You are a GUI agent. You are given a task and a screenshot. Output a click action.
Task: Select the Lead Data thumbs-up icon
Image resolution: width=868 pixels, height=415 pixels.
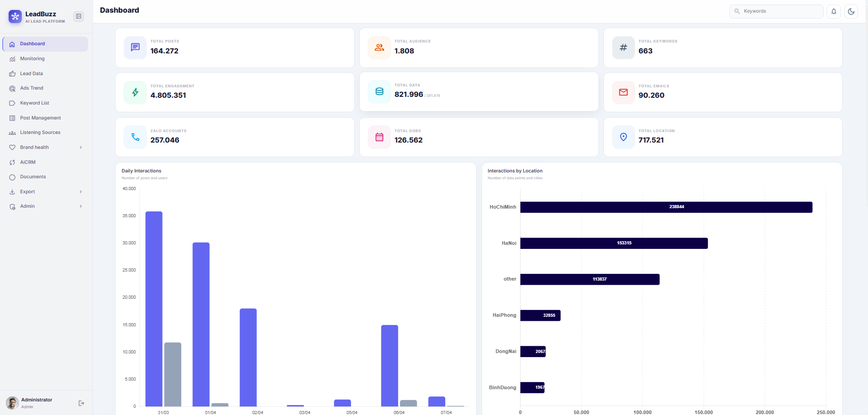click(x=12, y=73)
